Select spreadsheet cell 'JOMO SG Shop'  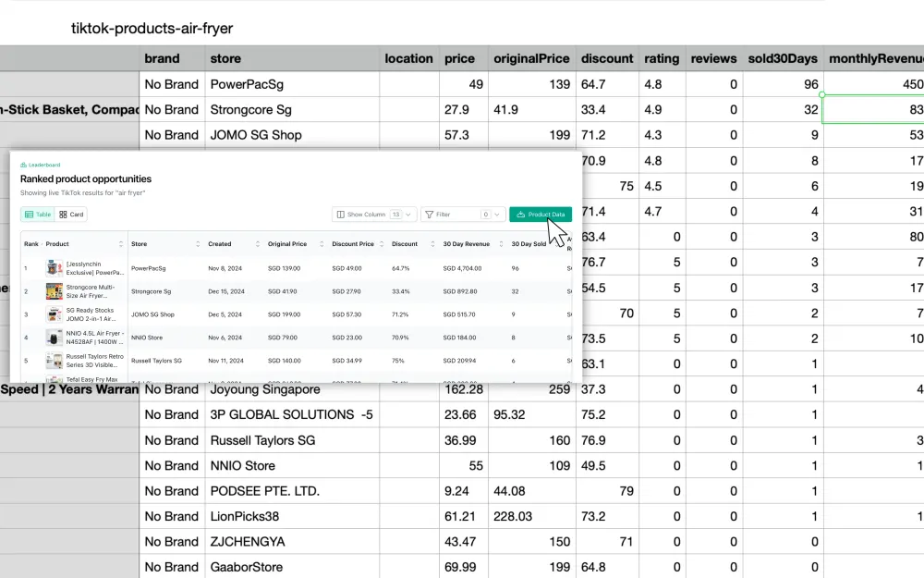tap(292, 135)
